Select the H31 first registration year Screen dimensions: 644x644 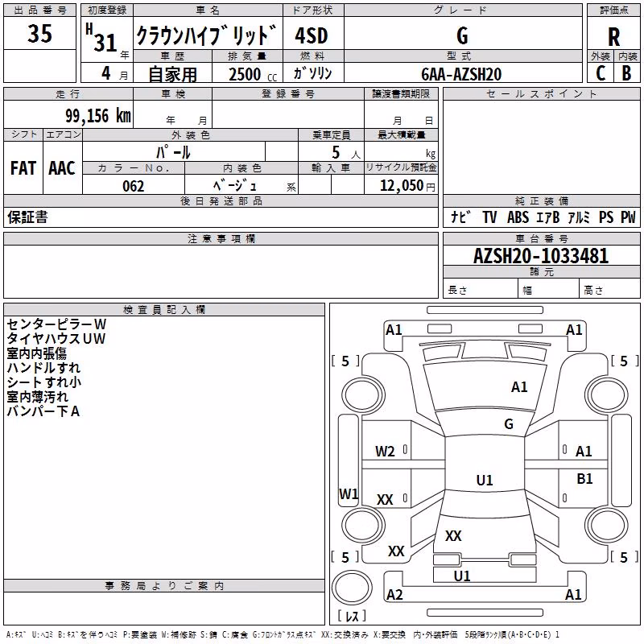click(x=102, y=38)
